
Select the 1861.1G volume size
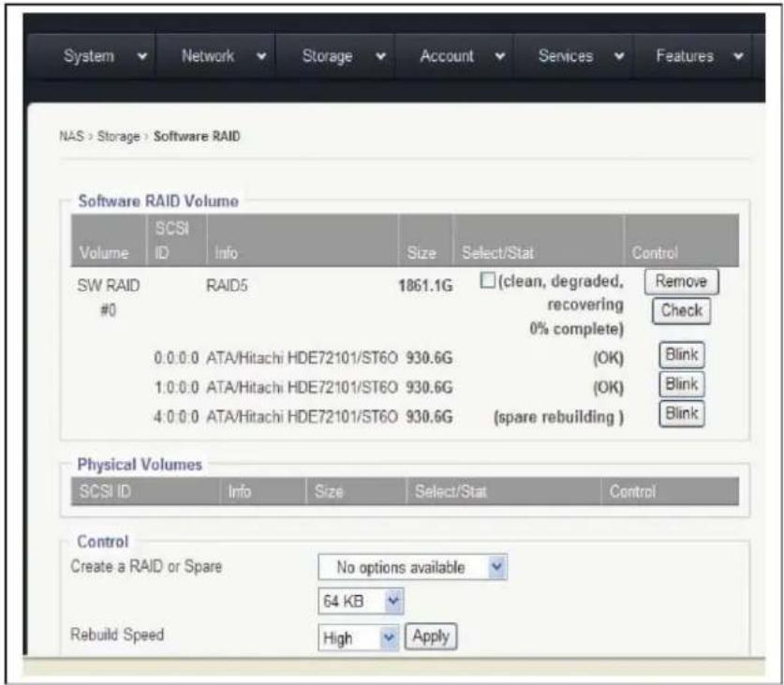click(425, 286)
